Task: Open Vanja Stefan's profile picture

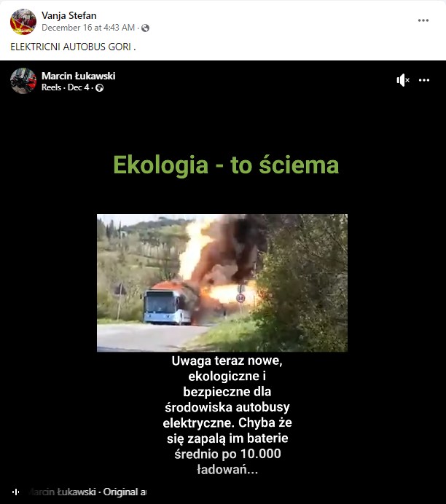Action: (x=23, y=22)
